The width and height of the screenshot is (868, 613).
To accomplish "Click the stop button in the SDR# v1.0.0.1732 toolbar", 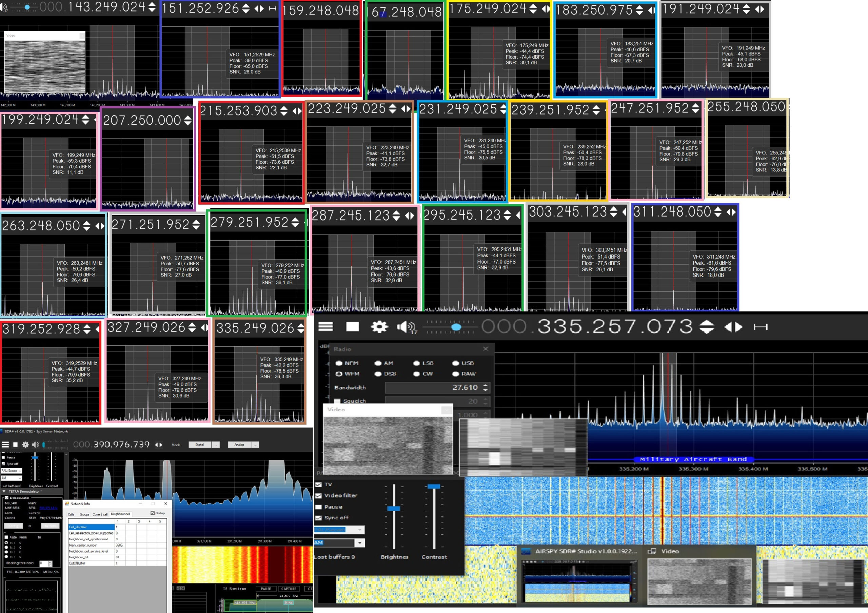I will point(16,445).
